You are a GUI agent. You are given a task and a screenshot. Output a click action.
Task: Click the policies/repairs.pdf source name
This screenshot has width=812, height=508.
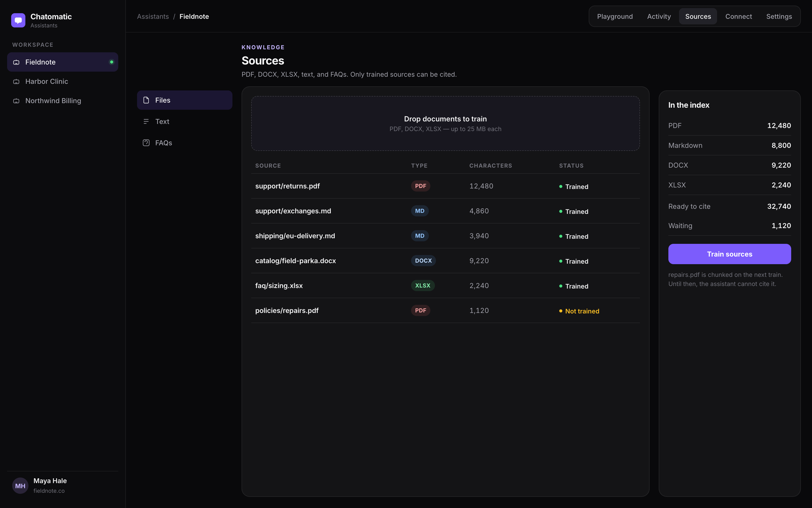coord(287,310)
